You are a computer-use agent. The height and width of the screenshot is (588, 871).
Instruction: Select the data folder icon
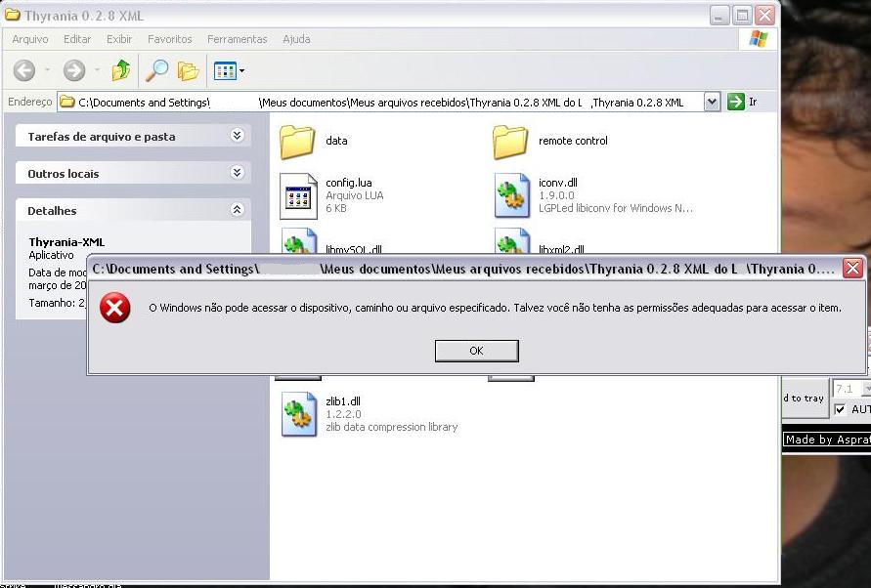(297, 142)
